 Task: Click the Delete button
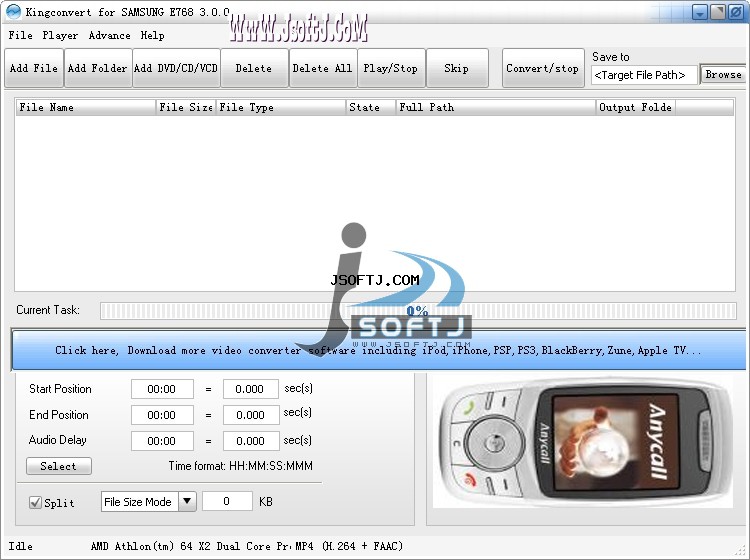254,68
